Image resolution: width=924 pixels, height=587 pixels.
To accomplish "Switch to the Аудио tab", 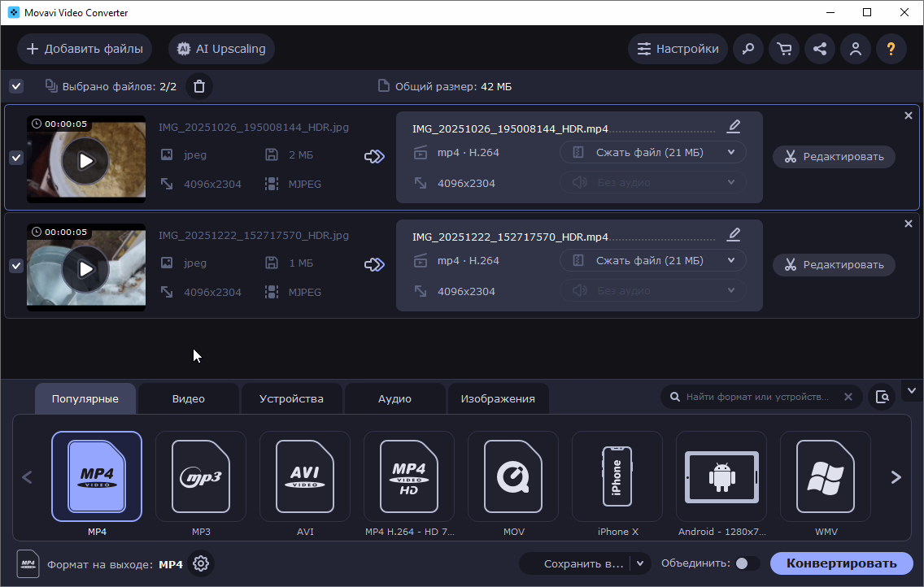I will click(x=394, y=398).
